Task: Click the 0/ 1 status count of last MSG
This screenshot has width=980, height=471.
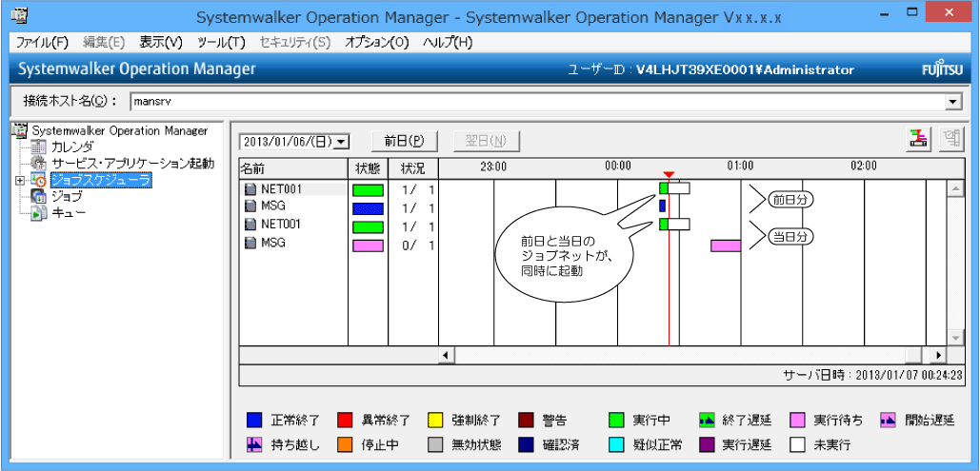Action: tap(419, 245)
